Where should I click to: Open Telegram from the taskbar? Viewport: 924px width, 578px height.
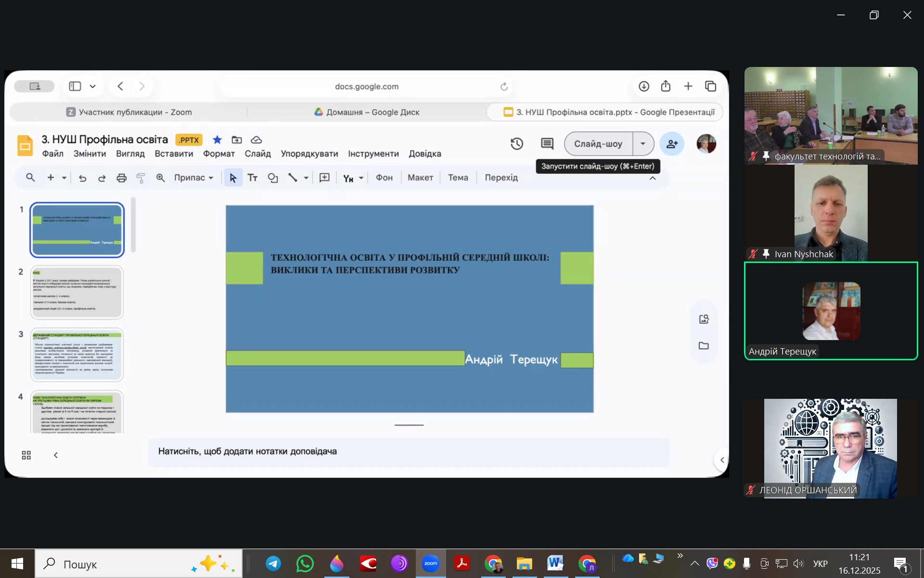273,564
